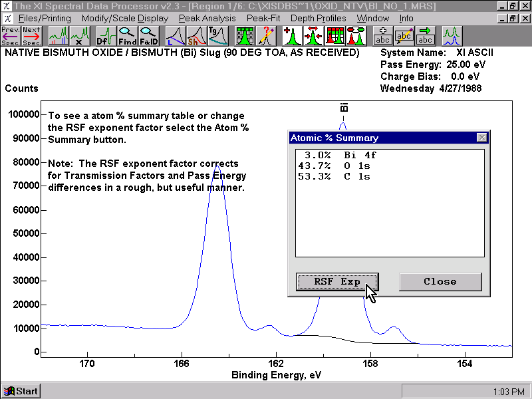This screenshot has width=532, height=399.
Task: Open the atom % summary table icon
Action: coord(245,36)
